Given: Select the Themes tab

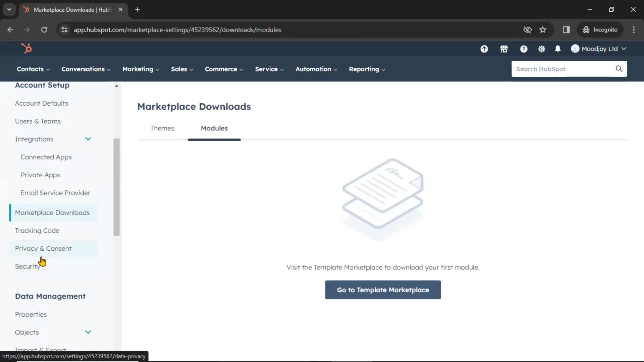Looking at the screenshot, I should 162,128.
